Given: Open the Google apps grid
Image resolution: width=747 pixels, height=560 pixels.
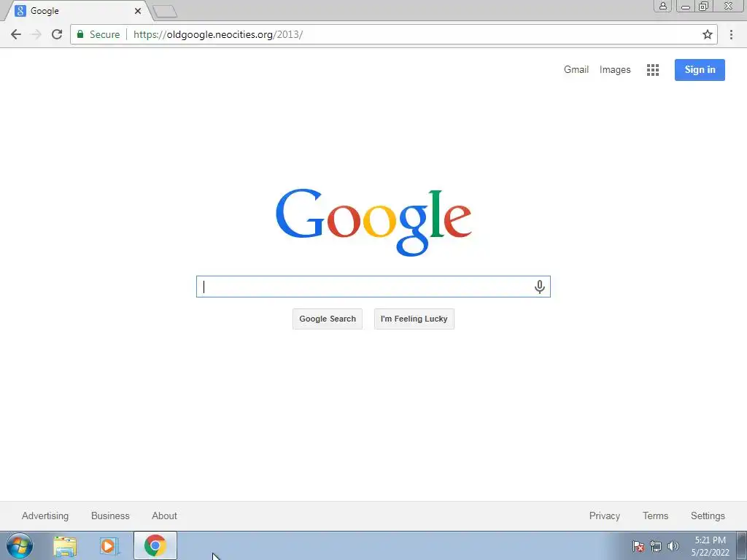Looking at the screenshot, I should (653, 70).
